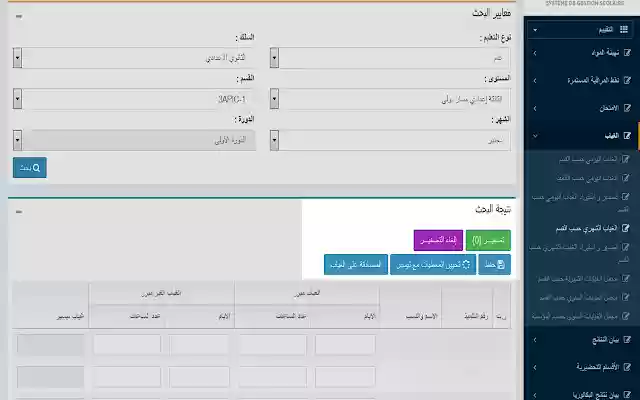Viewport: 640px width, 400px height.
Task: Open daily absence export and import item
Action: click(581, 202)
